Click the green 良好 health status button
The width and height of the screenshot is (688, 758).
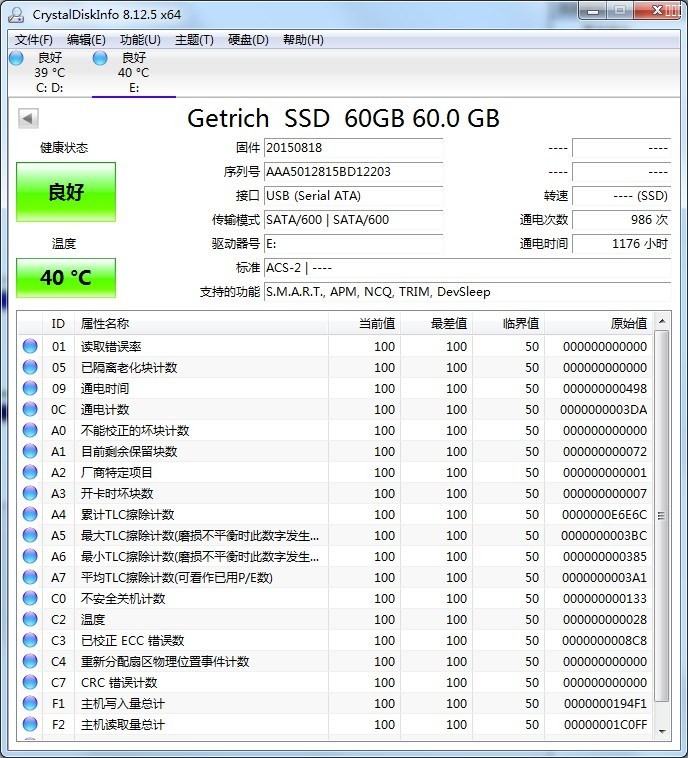coord(66,192)
